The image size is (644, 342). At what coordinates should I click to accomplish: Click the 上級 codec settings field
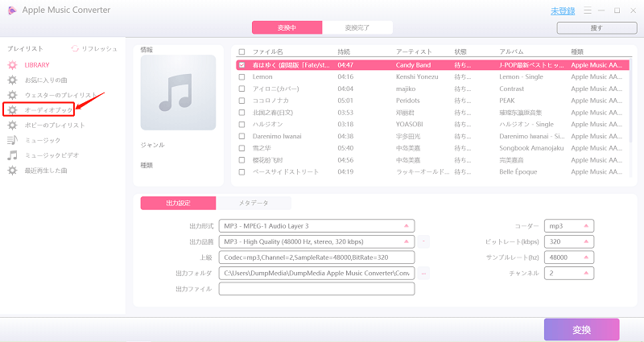tap(316, 258)
